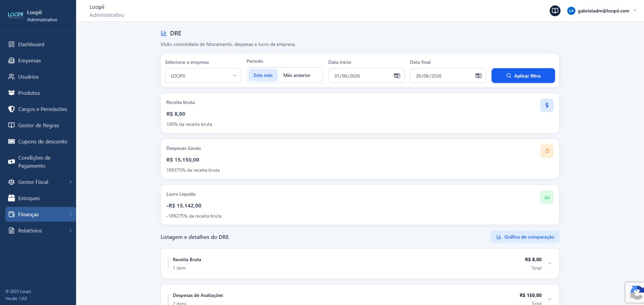Select the Este mês period option
Image resolution: width=644 pixels, height=305 pixels.
263,75
